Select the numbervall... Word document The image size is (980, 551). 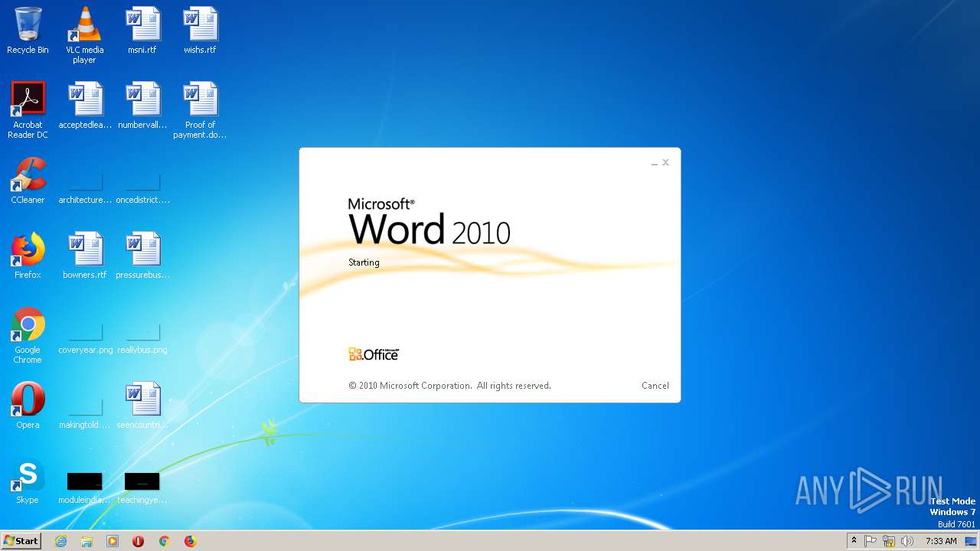pos(142,106)
